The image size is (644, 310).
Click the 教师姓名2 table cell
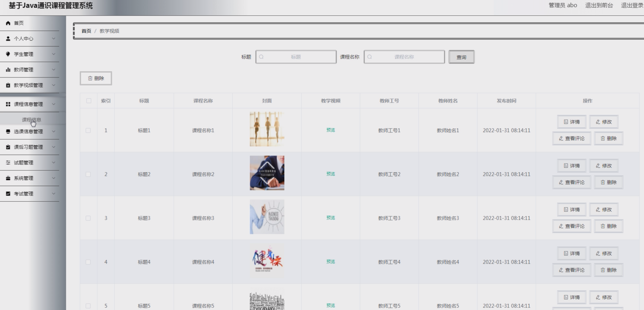(448, 174)
